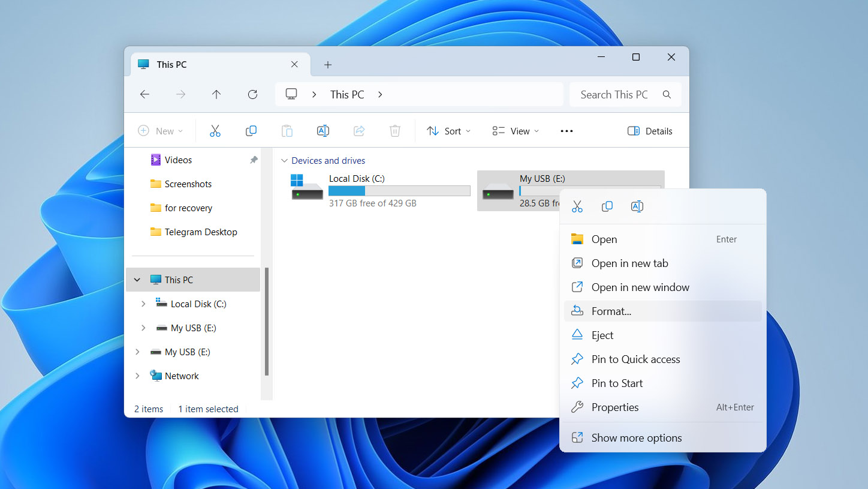The width and height of the screenshot is (868, 489).
Task: Click the Paste icon in the Explorer toolbar
Action: click(x=287, y=131)
